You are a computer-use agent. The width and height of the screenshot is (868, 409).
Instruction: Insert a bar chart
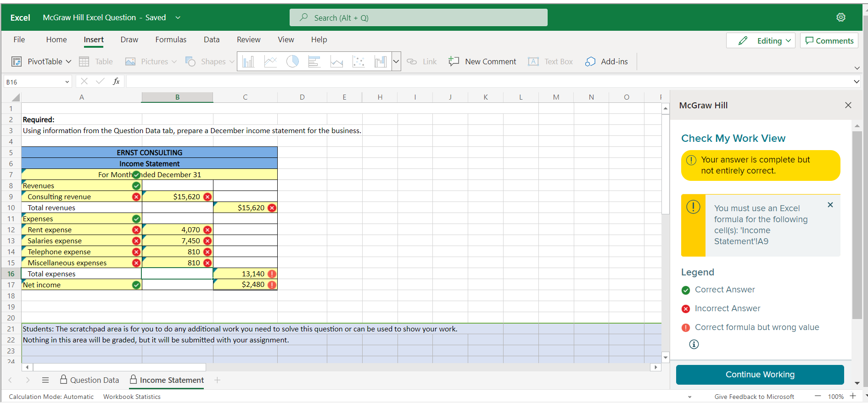coord(314,62)
